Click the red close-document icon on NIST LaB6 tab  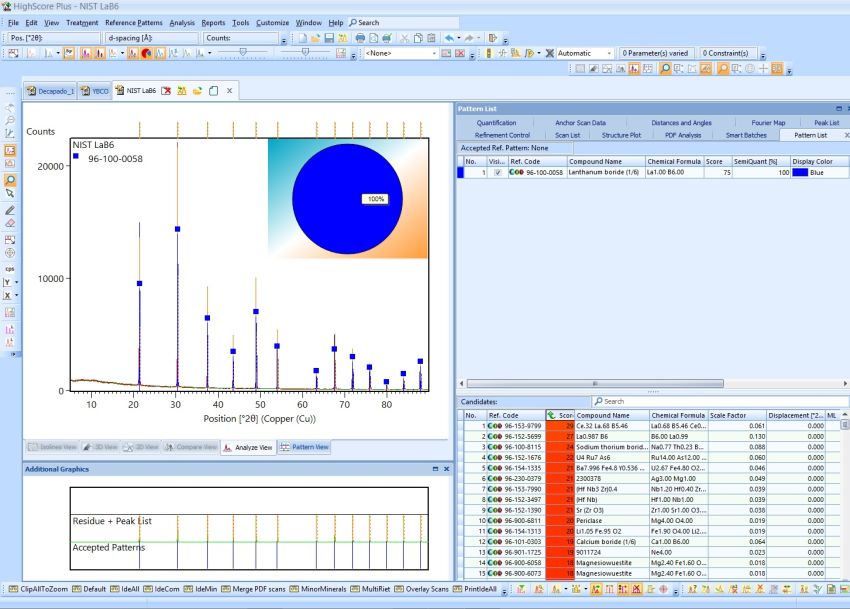pyautogui.click(x=166, y=91)
